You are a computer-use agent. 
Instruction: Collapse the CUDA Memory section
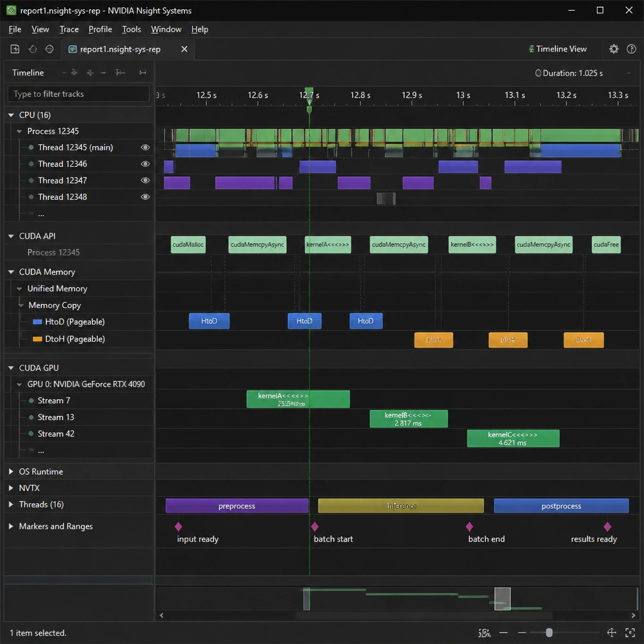click(x=11, y=272)
